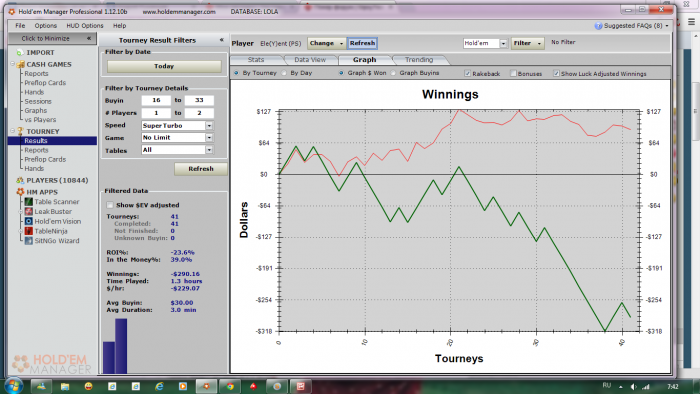Open the Filter dropdown button
The height and width of the screenshot is (394, 700).
[527, 43]
